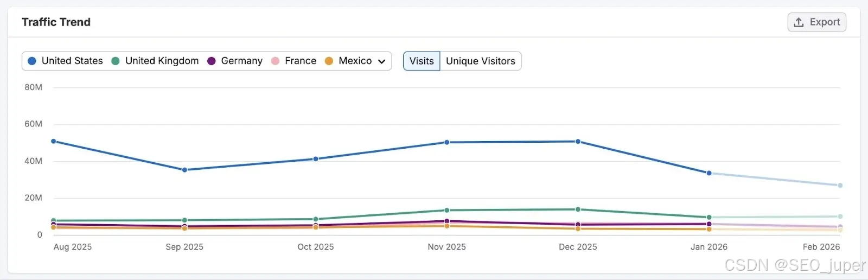
Task: Click Germany data point for Jan 2026
Action: pyautogui.click(x=709, y=224)
